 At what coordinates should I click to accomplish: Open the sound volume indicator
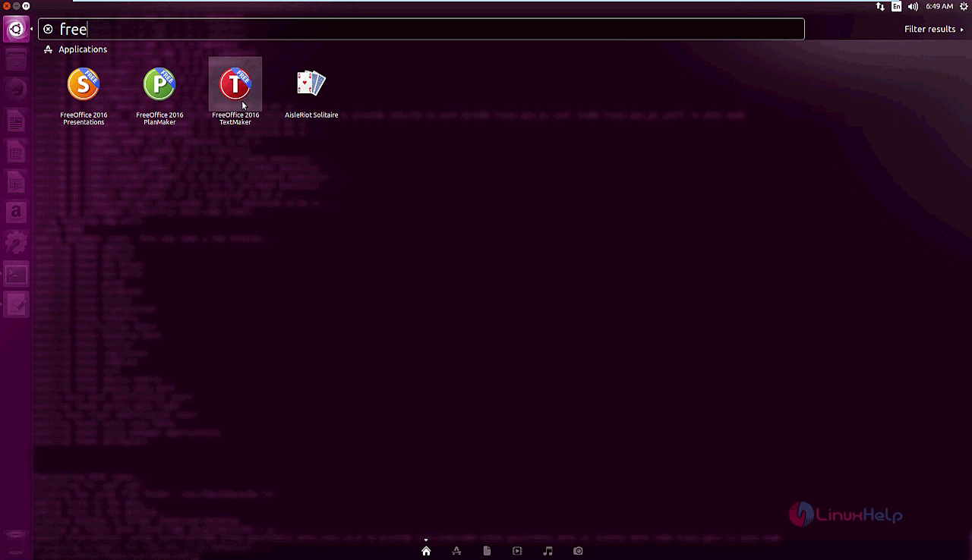click(x=913, y=6)
